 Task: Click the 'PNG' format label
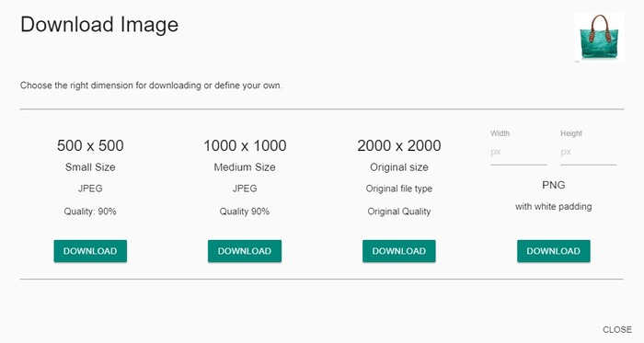pyautogui.click(x=554, y=185)
